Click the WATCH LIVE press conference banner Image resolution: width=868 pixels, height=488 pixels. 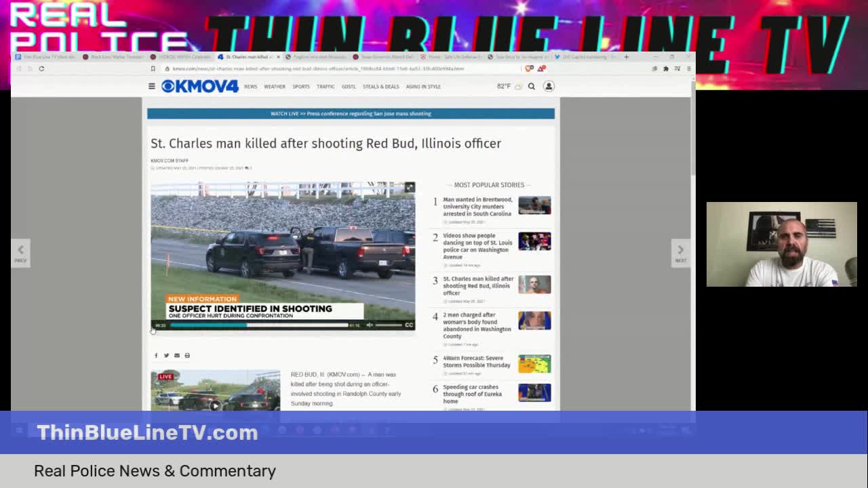(x=351, y=113)
